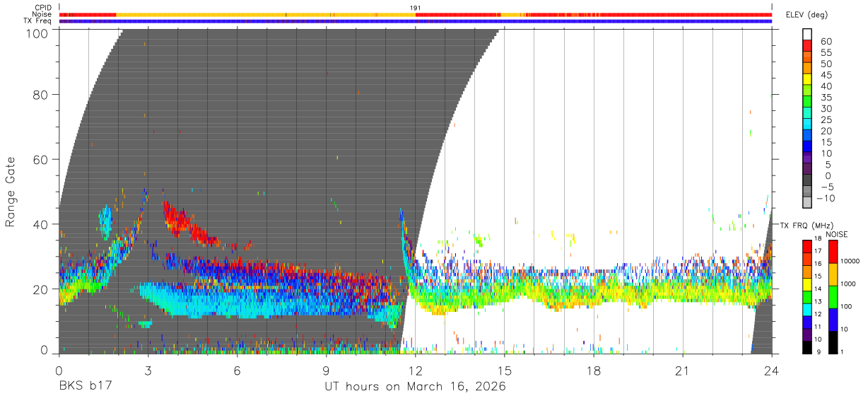Screen dimensions: 868x401
Task: Click the red-and-yellow Noise indicator strip
Action: click(x=416, y=14)
